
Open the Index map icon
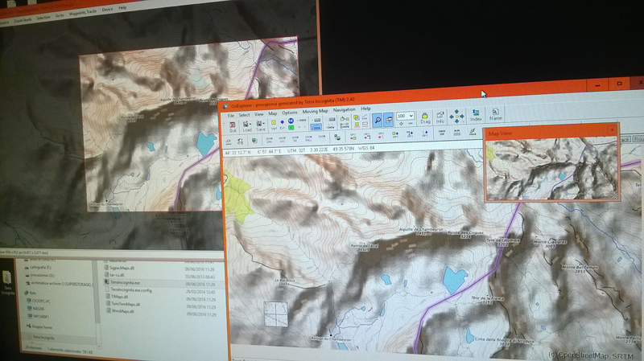(x=476, y=115)
